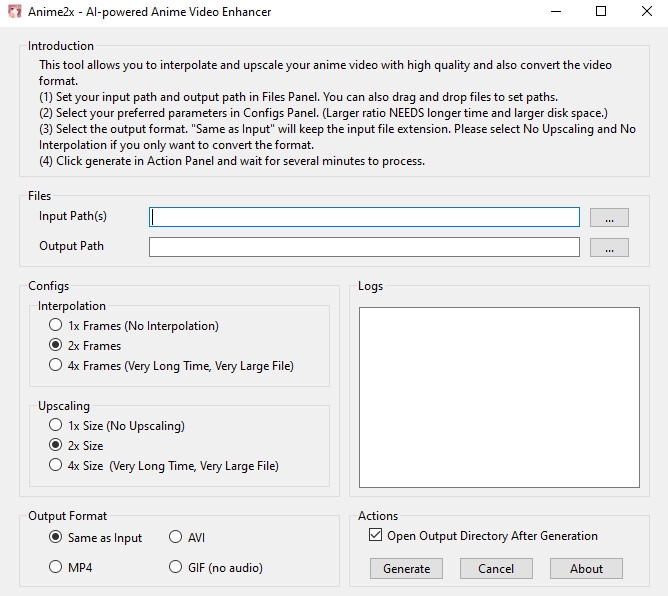Choose AVI output format

[176, 537]
